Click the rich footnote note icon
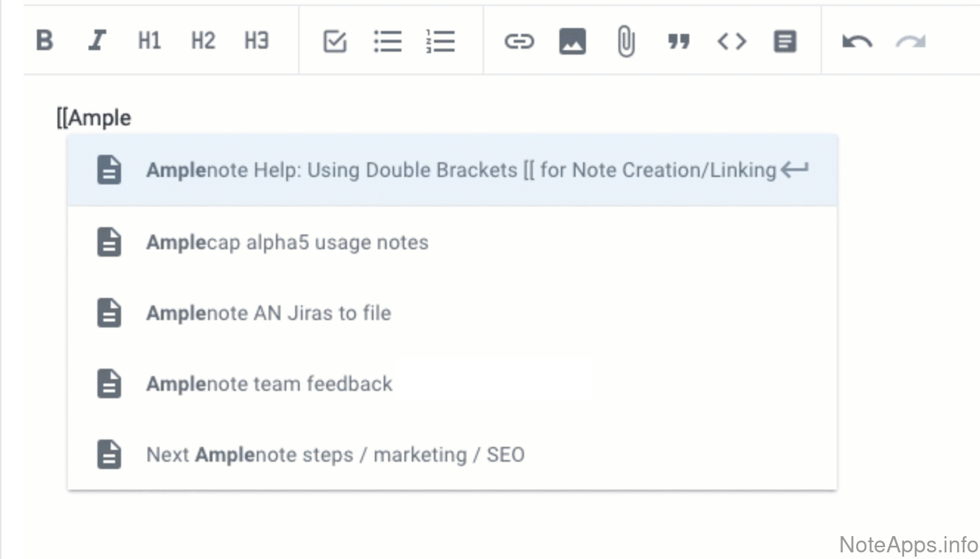Viewport: 980px width, 559px height. 784,41
